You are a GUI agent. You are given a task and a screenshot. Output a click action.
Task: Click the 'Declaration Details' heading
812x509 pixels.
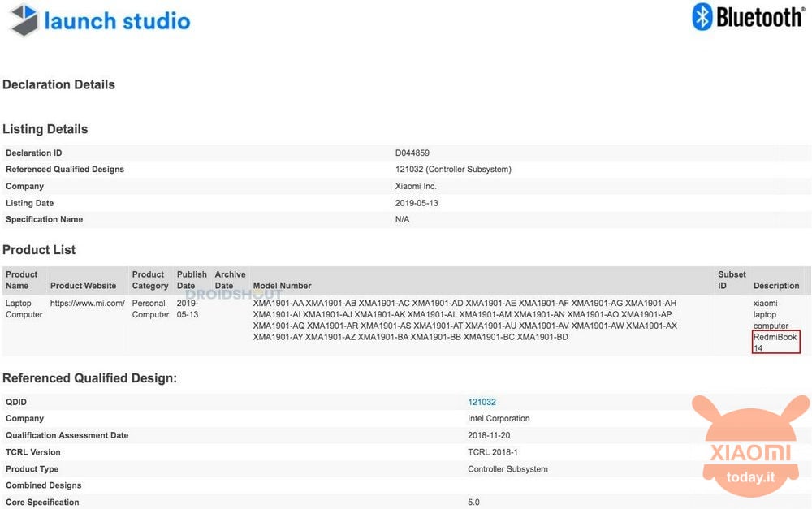[58, 84]
